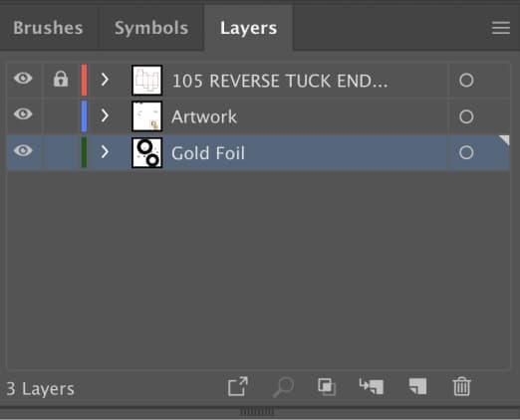Click the Gold Foil layer thumbnail
Image resolution: width=520 pixels, height=420 pixels.
pyautogui.click(x=147, y=153)
